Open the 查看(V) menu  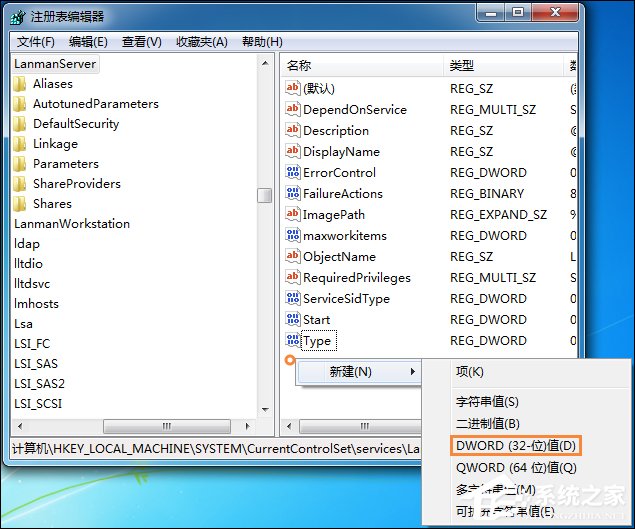[x=142, y=42]
